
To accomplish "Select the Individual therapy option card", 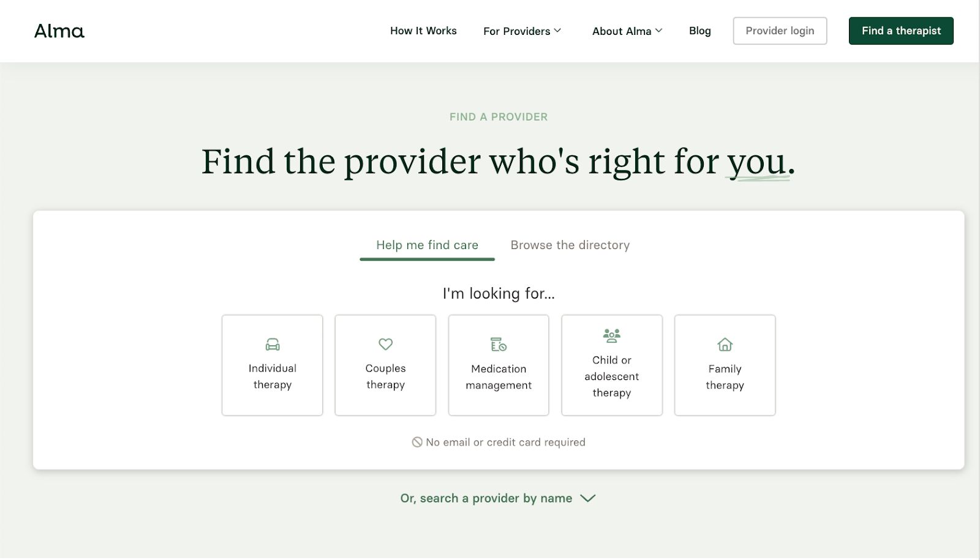I will coord(272,365).
